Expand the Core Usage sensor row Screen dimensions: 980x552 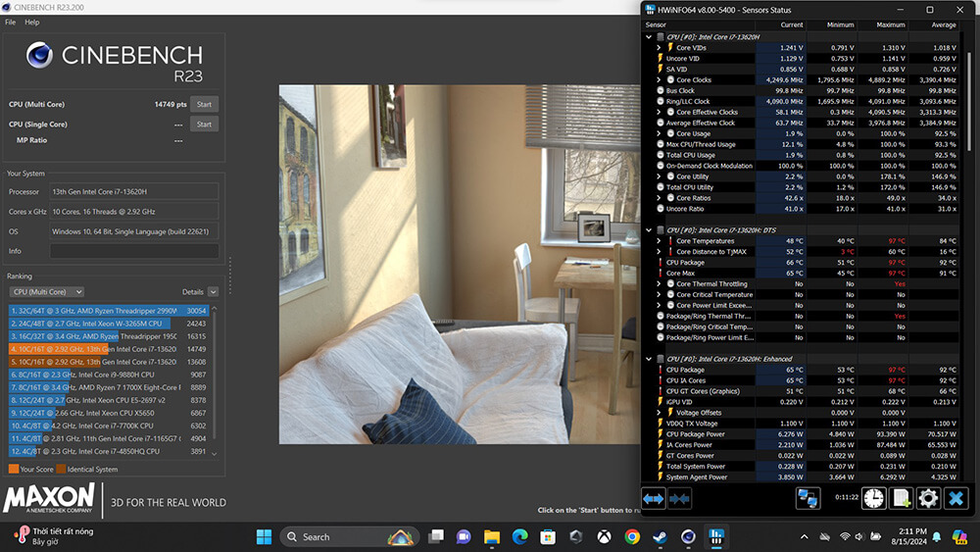[659, 133]
